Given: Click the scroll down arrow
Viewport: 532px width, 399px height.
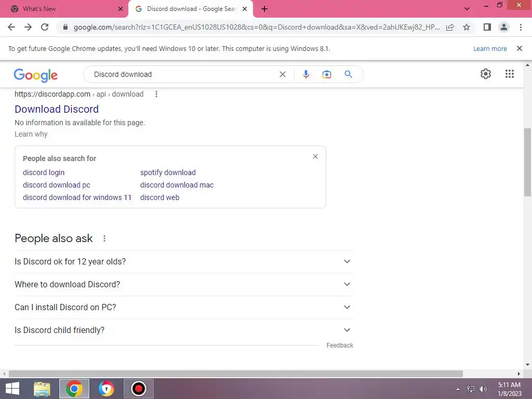Looking at the screenshot, I should [x=527, y=365].
